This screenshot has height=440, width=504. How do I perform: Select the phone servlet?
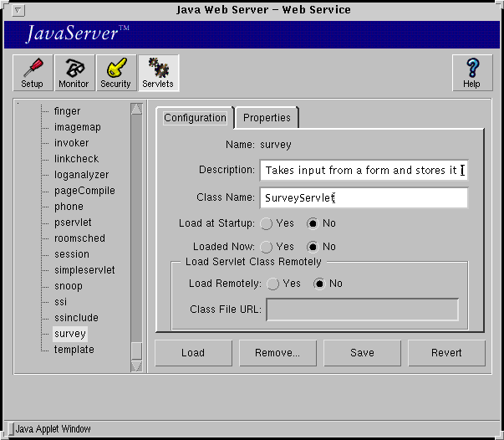[x=69, y=207]
